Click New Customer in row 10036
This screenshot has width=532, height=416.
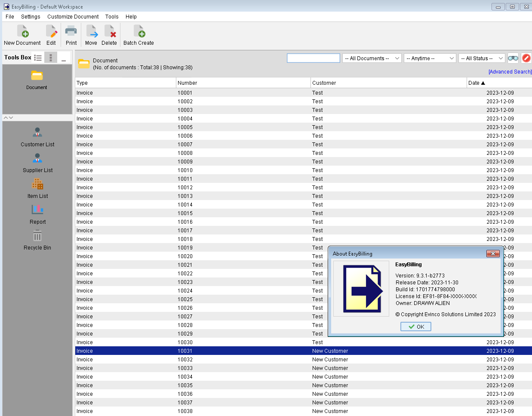coord(330,394)
